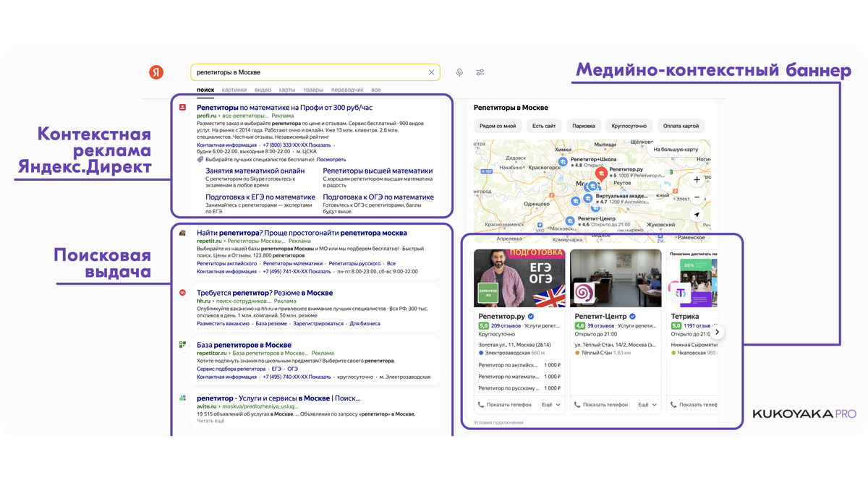This screenshot has height=488, width=868.
Task: Toggle the 'Круглосуточно' filter chip
Action: [x=628, y=126]
